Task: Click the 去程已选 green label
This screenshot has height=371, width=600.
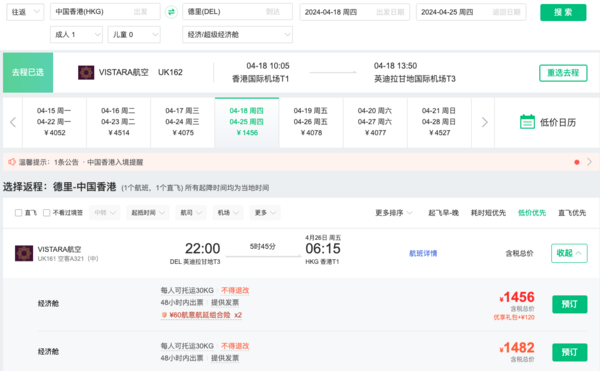Action: click(28, 72)
